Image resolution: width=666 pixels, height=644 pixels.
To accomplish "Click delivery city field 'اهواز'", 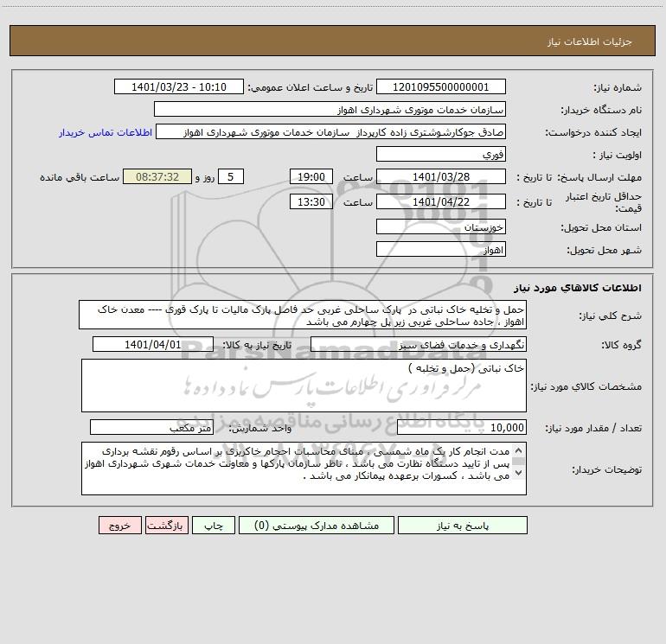I will coord(441,249).
